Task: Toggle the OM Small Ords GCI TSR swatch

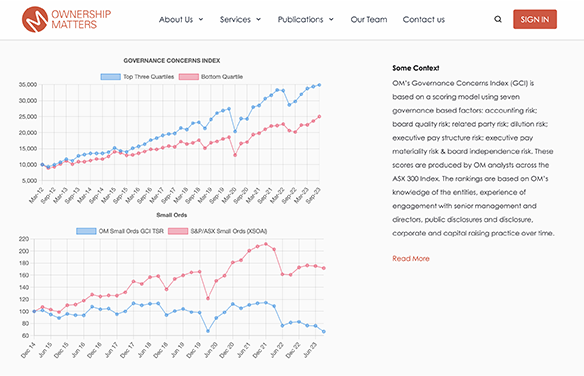Action: coord(86,231)
